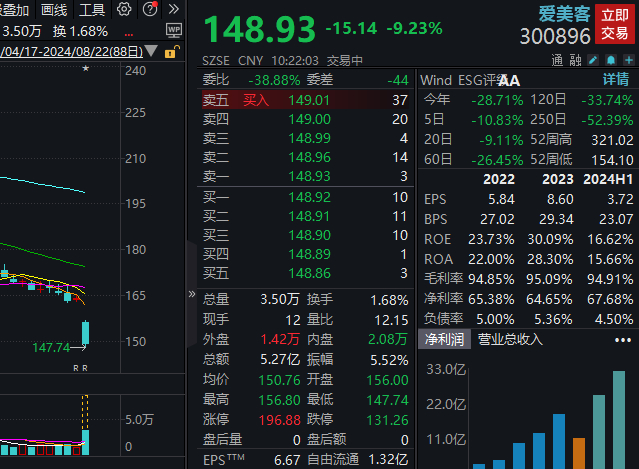
Task: Click the 买四 price 148.89
Action: coord(309,254)
